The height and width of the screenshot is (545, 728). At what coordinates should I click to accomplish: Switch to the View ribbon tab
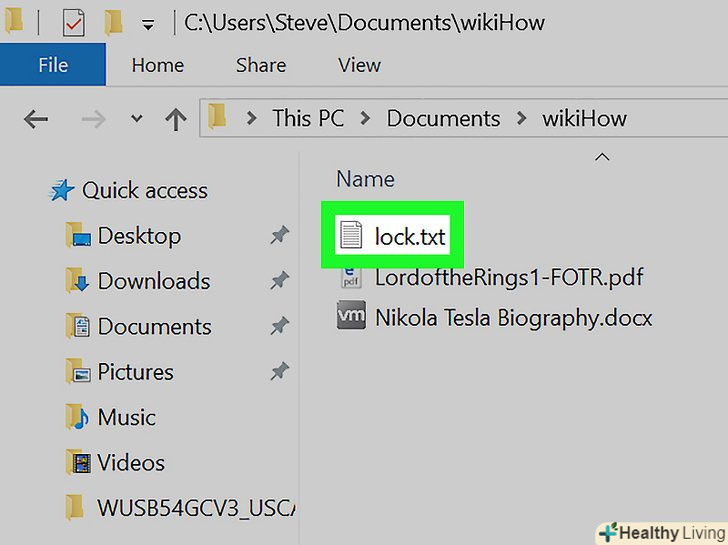(359, 65)
